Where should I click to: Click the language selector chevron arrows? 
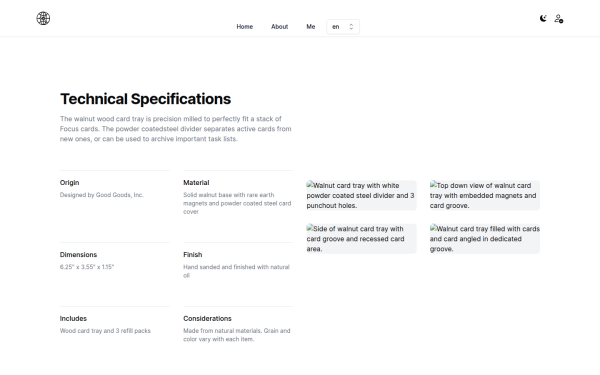(351, 27)
